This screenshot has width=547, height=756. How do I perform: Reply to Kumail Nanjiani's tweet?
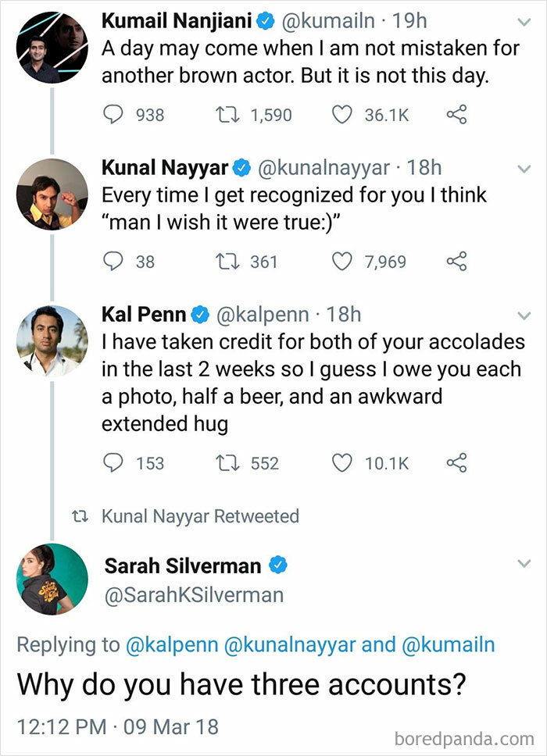click(114, 115)
